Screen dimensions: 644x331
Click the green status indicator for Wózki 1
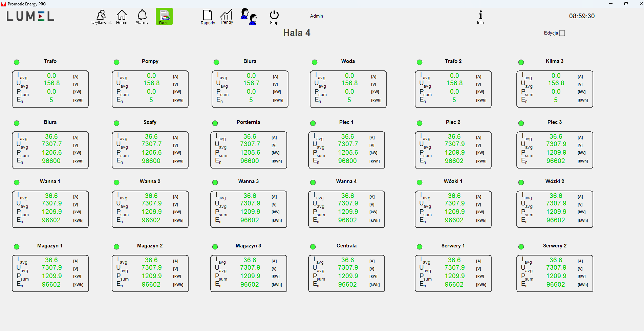click(420, 182)
